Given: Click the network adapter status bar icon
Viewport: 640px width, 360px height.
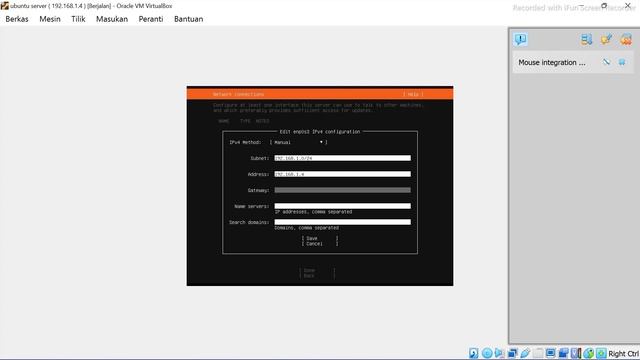Looking at the screenshot, I should coord(512,353).
